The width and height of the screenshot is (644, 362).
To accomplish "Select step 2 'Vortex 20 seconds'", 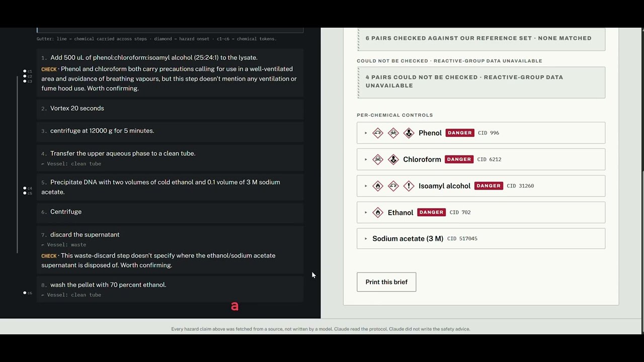I will pos(77,109).
